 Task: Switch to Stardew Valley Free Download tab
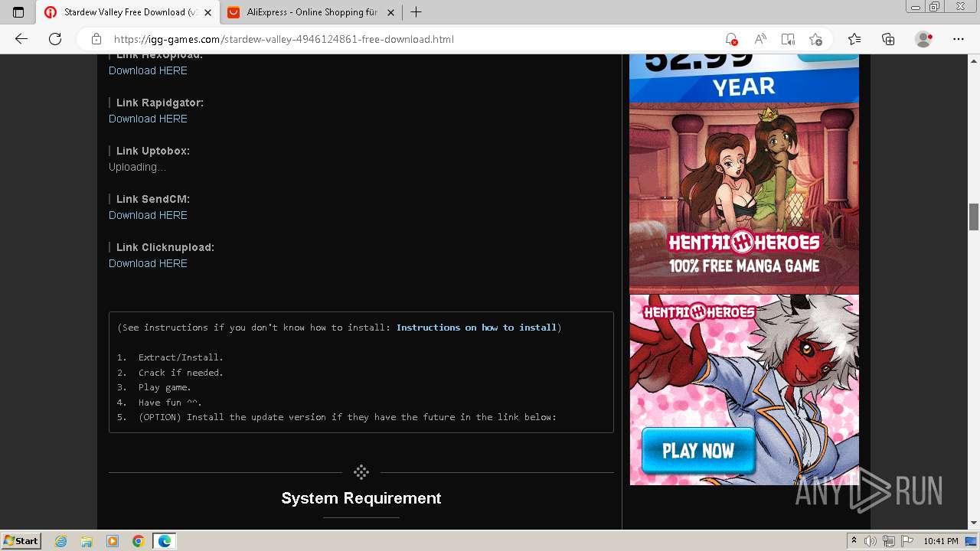point(128,12)
